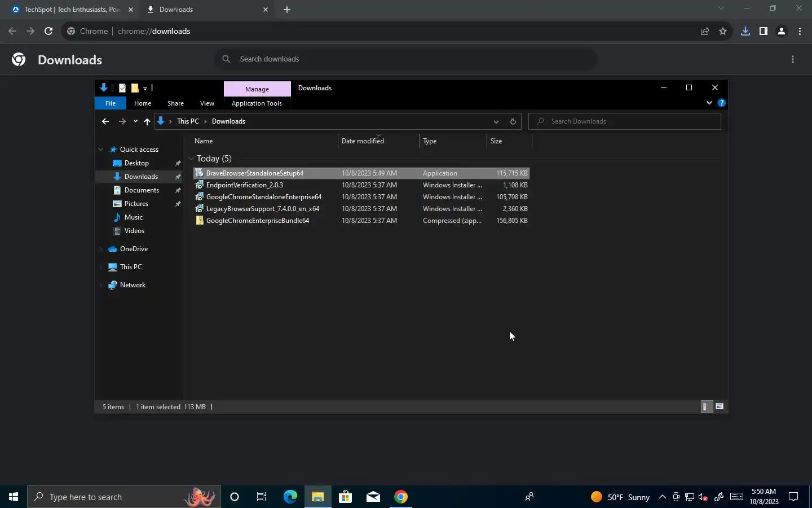812x508 pixels.
Task: Expand the Network tree node
Action: 101,285
